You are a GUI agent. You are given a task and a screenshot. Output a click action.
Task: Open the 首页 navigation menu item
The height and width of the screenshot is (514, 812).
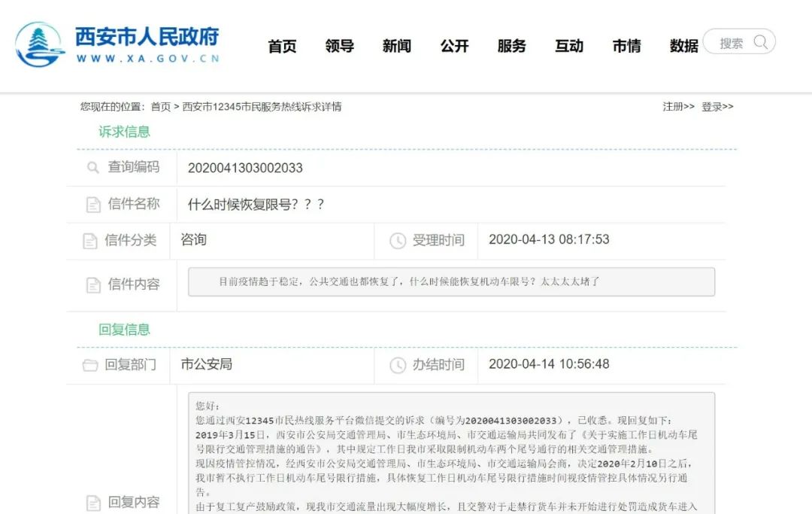pos(282,46)
